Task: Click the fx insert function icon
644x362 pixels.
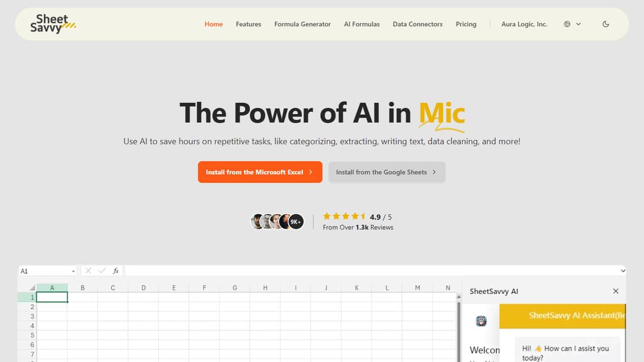Action: coord(116,271)
